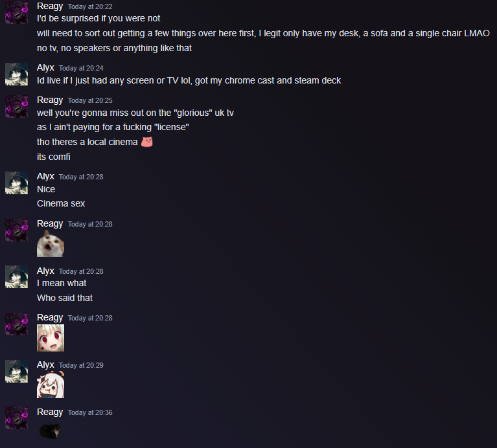Open the red-eyed anime girl emote
This screenshot has width=497, height=448.
[x=51, y=338]
